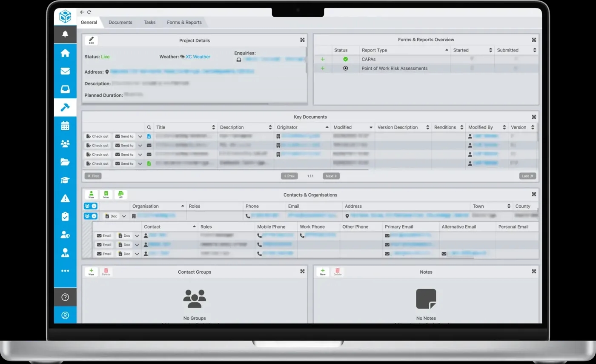596x364 pixels.
Task: Maximize the Project Details panel
Action: pyautogui.click(x=302, y=40)
